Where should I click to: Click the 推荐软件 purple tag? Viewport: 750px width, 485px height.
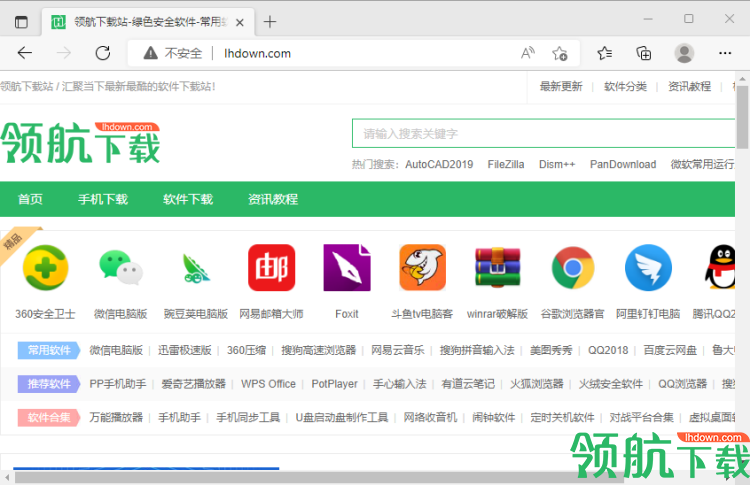pos(49,384)
